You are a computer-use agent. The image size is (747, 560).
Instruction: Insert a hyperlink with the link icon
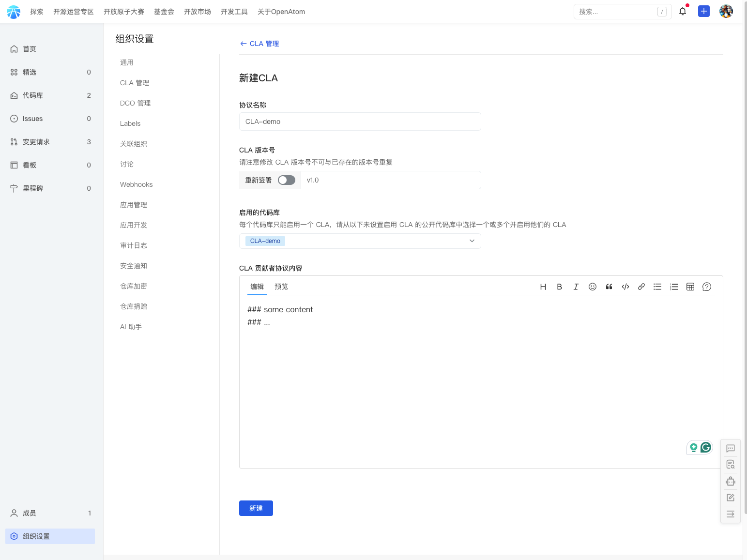click(x=641, y=287)
